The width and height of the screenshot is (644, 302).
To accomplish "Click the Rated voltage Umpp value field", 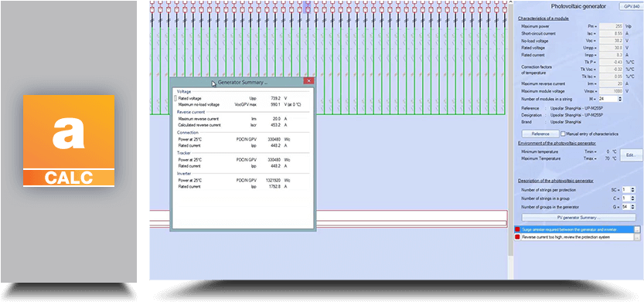I will 611,48.
